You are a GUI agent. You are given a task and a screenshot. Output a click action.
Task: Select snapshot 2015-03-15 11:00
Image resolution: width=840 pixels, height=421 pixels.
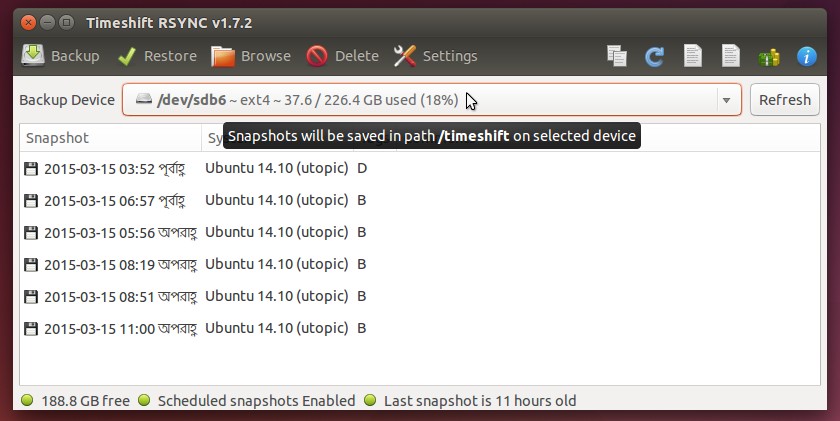(x=420, y=328)
